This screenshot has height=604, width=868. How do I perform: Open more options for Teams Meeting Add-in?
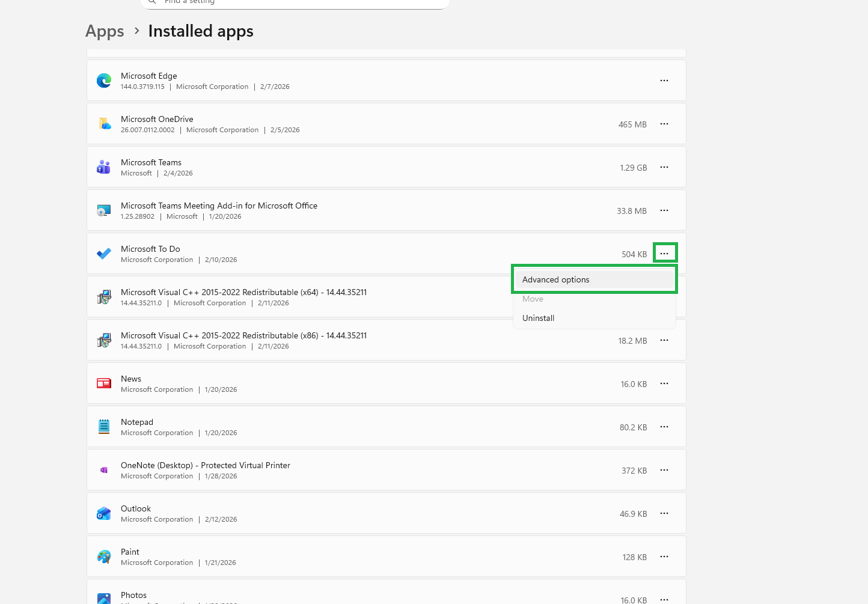point(664,210)
